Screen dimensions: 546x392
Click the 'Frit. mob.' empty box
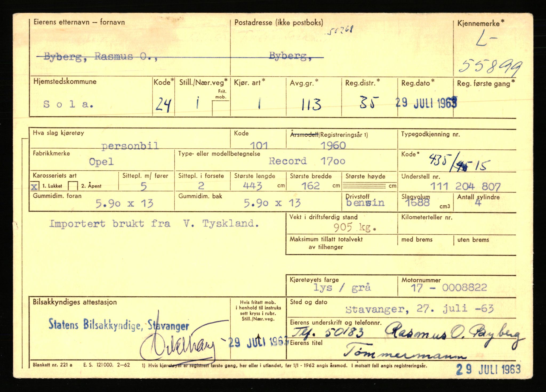(x=221, y=108)
